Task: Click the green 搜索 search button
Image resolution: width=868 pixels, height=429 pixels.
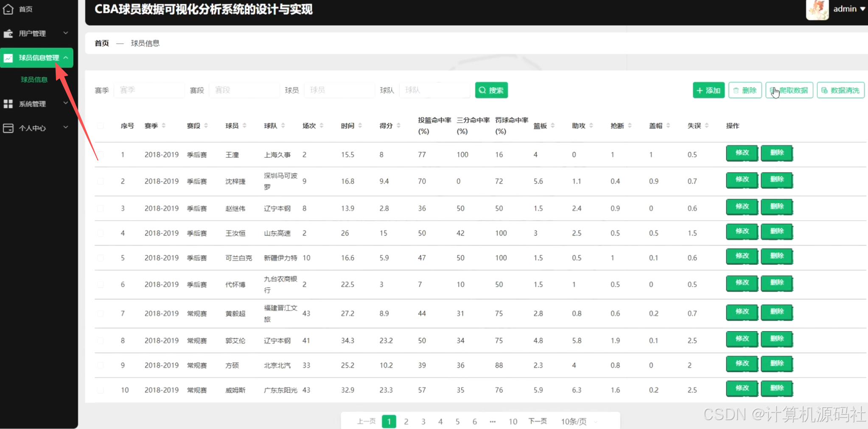Action: [x=491, y=90]
